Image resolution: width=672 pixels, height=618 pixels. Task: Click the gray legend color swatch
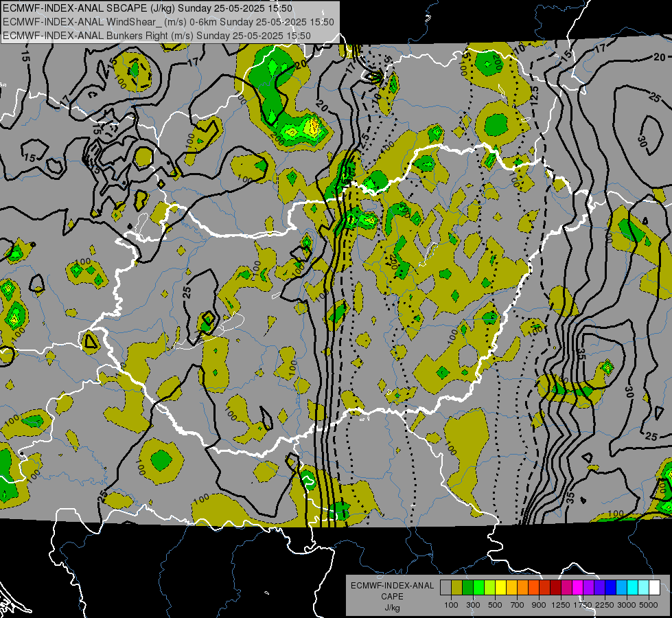(x=445, y=588)
